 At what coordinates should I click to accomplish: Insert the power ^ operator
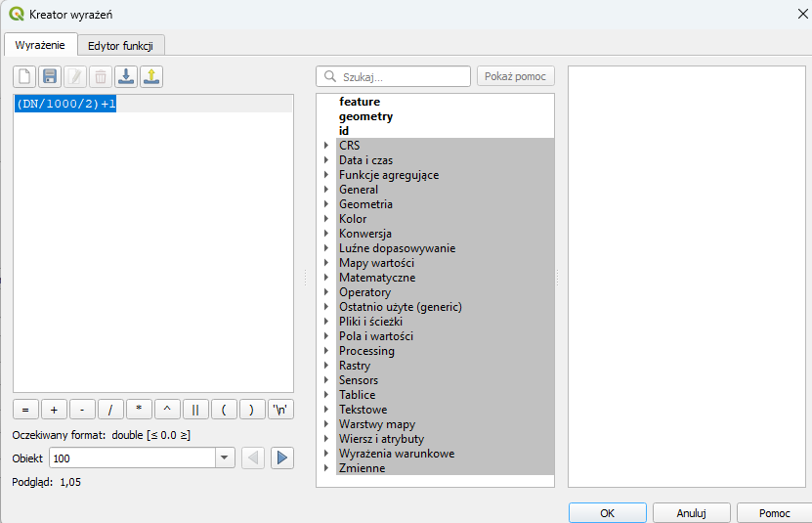click(x=167, y=410)
